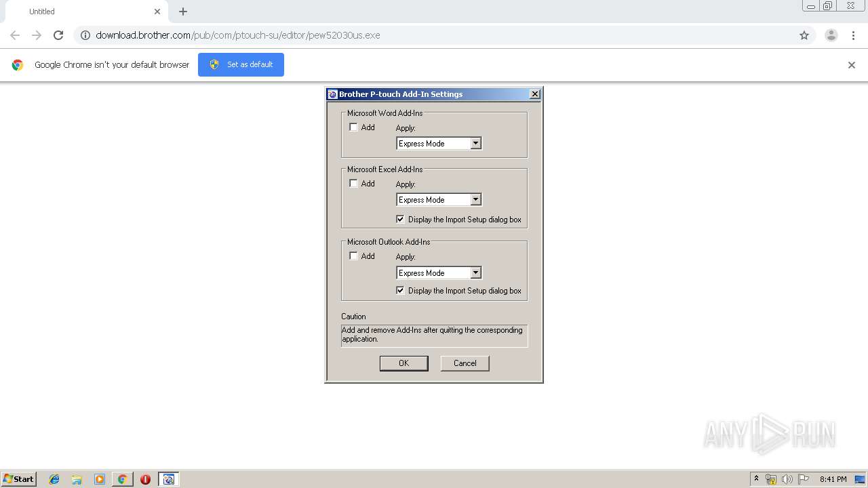Open Windows Media Player from the taskbar
The image size is (868, 488).
click(100, 479)
